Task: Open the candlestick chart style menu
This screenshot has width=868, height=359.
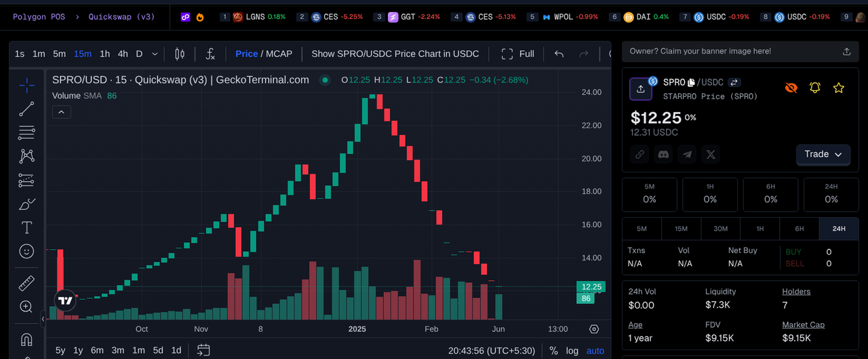Action: tap(180, 54)
